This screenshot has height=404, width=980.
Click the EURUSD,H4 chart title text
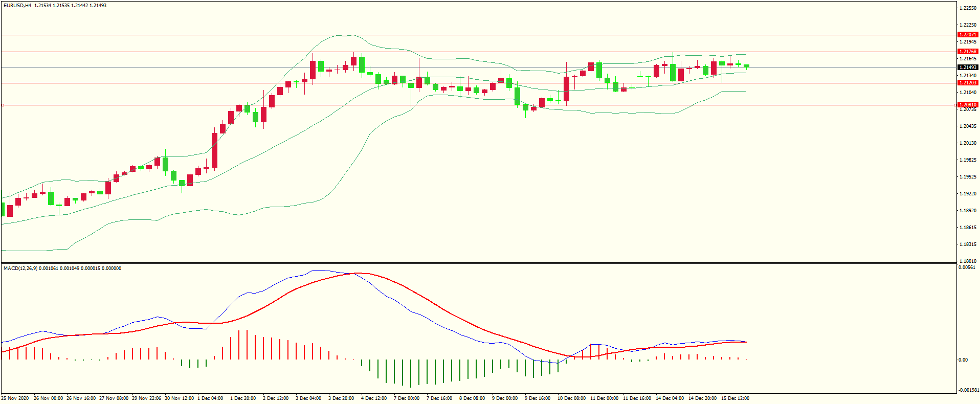tap(17, 6)
